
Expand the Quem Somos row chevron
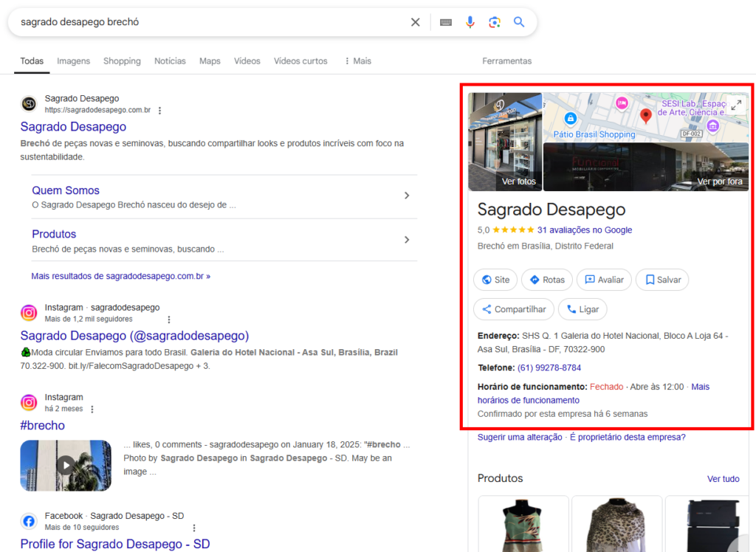coord(407,196)
